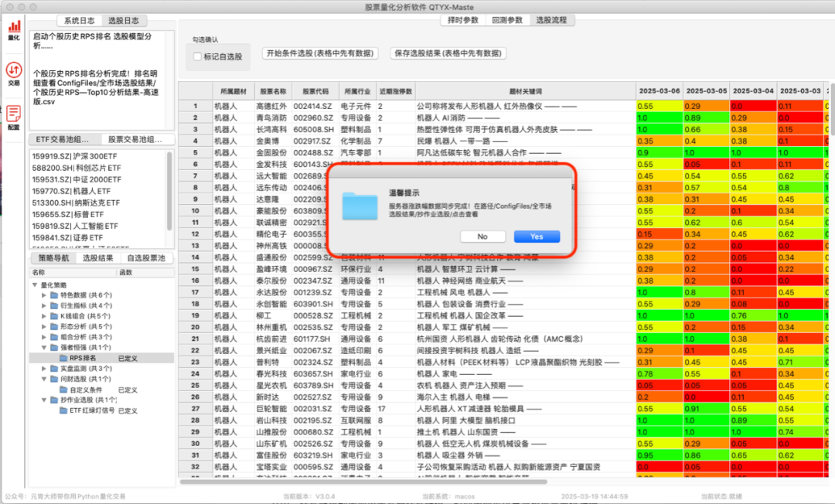The image size is (835, 504).
Task: Click stock code 002917.SZ in row 4
Action: point(314,141)
